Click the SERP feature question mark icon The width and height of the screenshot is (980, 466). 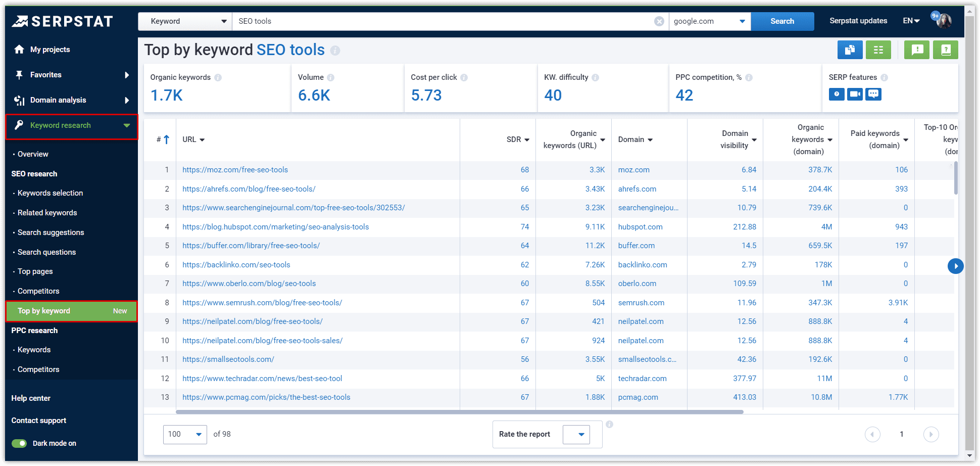point(837,94)
